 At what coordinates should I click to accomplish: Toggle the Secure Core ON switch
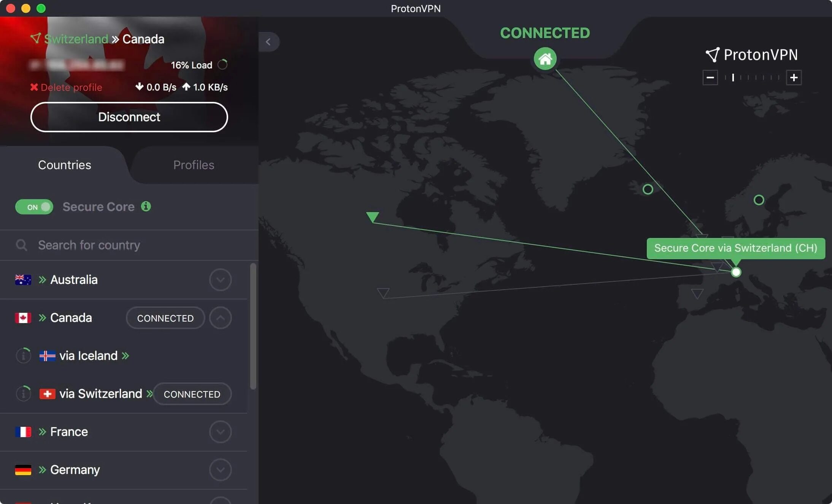pos(34,207)
